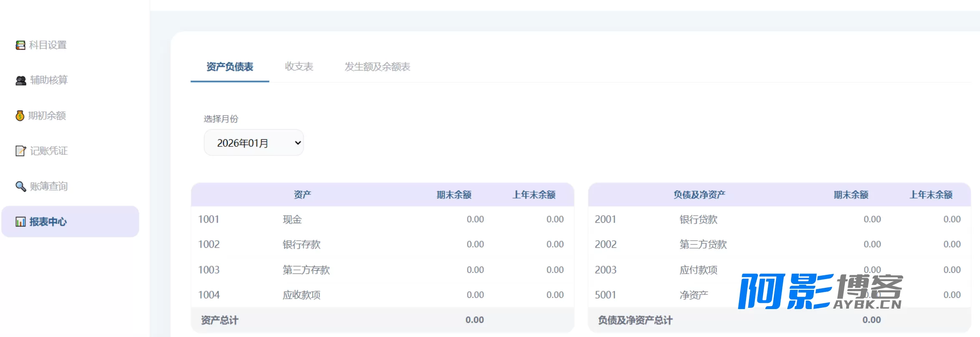Click 现金 期末余额 value

[x=475, y=219]
